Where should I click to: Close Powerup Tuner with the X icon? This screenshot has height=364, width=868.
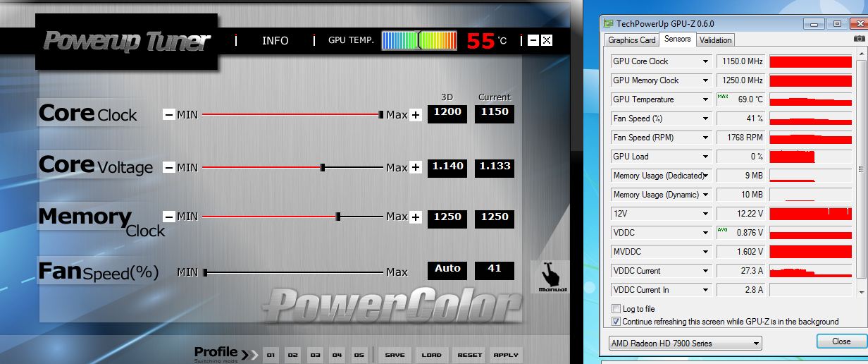click(x=547, y=40)
